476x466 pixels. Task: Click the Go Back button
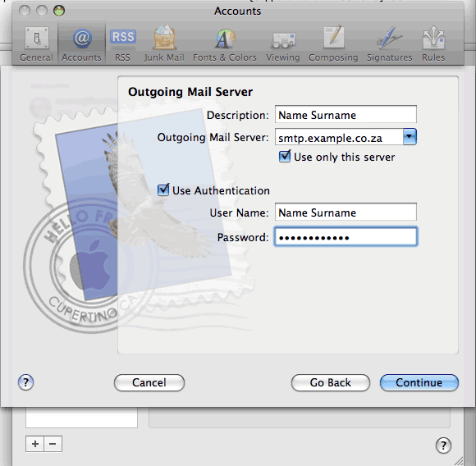click(330, 382)
